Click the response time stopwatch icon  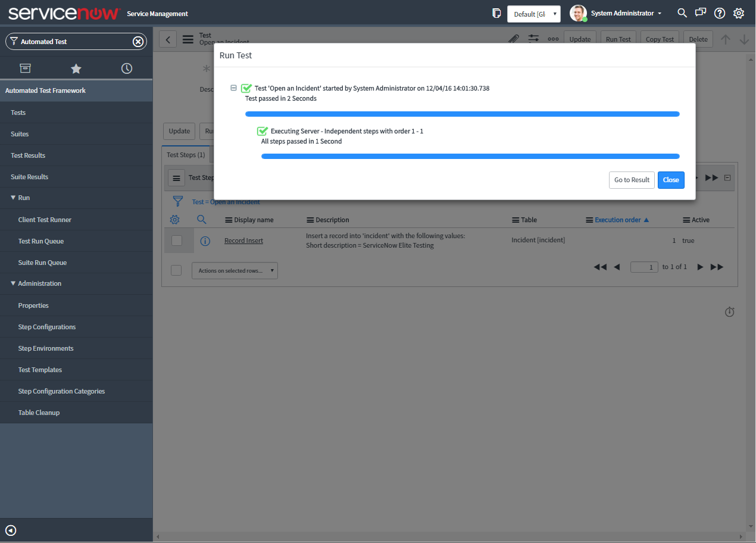(730, 312)
